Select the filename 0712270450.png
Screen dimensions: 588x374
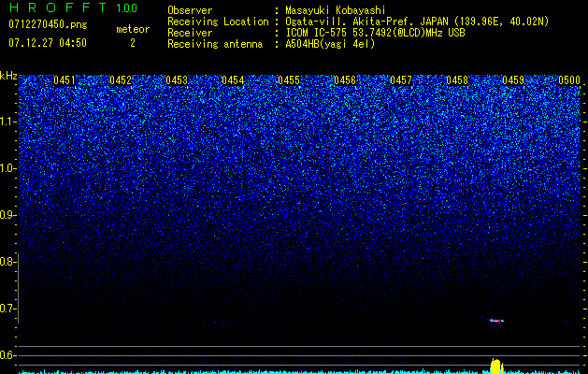pos(48,24)
